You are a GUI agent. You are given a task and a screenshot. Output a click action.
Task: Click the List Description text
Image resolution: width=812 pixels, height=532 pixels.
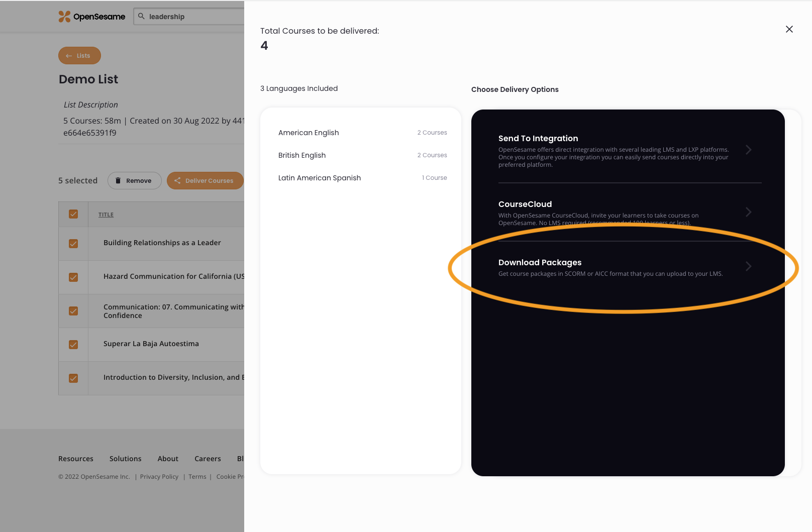click(91, 104)
